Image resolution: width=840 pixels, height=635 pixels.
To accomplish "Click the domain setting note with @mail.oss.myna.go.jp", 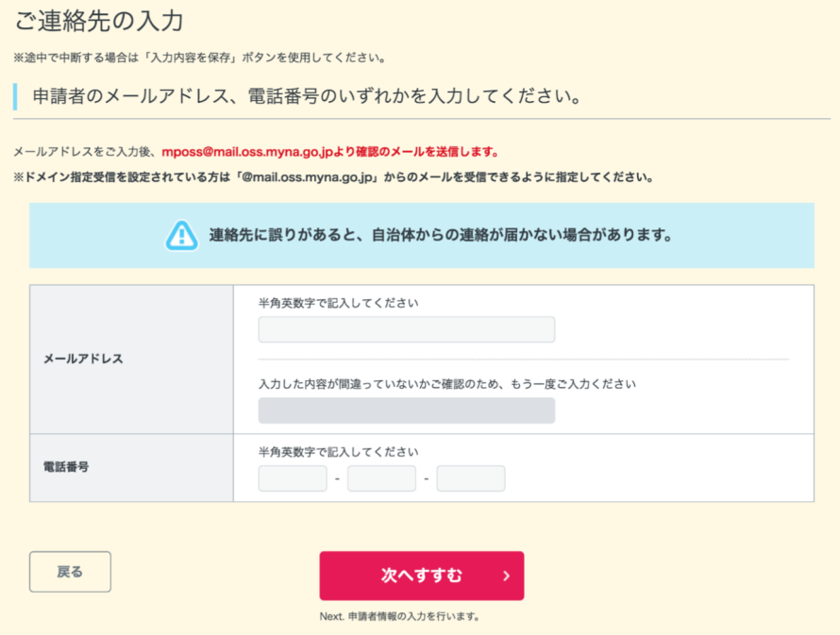I will point(333,177).
